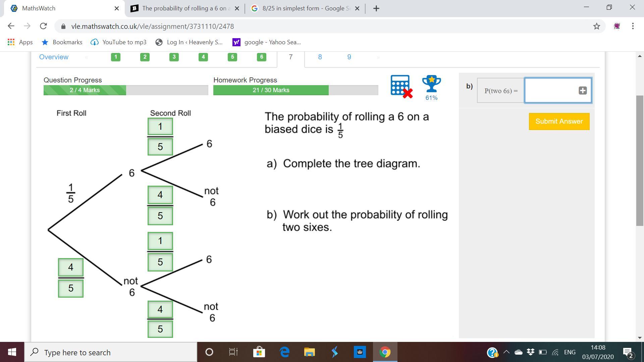The height and width of the screenshot is (362, 644).
Task: Open the Chrome three-dot menu
Action: 633,26
